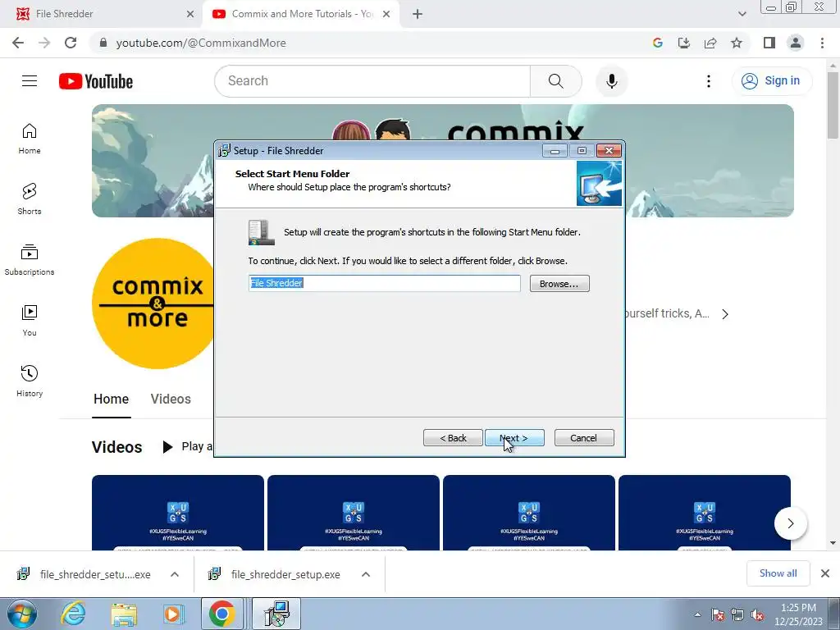Open the tab search dropdown arrow
This screenshot has width=840, height=630.
coord(742,14)
